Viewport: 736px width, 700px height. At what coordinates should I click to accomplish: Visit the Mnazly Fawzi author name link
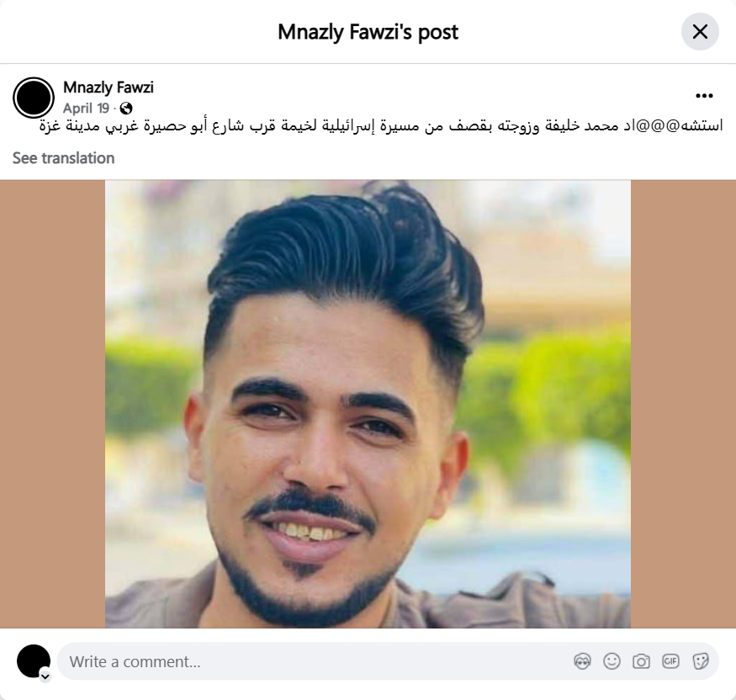(108, 87)
